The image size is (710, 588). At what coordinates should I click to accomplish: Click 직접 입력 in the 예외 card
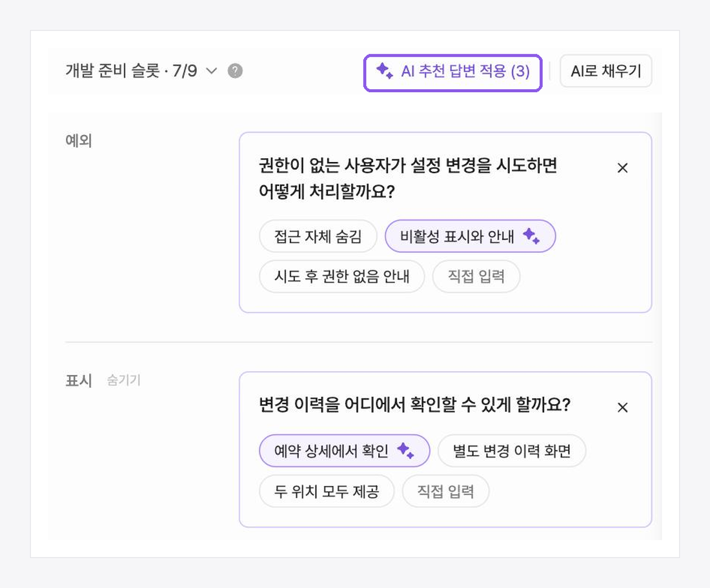point(476,276)
